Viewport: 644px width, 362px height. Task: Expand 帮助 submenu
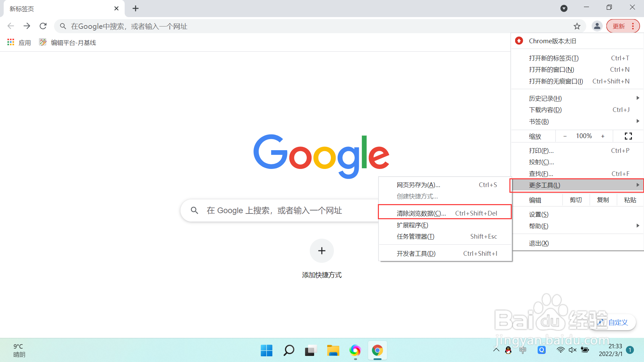(x=578, y=226)
